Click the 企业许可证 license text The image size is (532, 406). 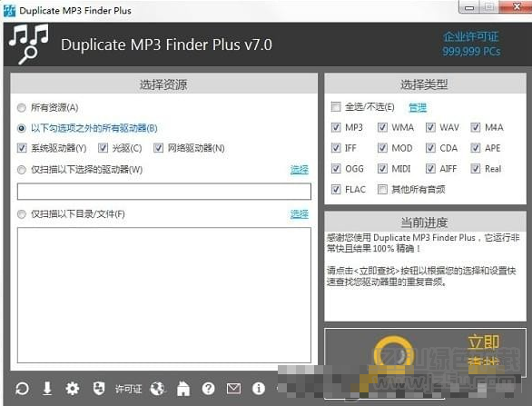coord(471,36)
